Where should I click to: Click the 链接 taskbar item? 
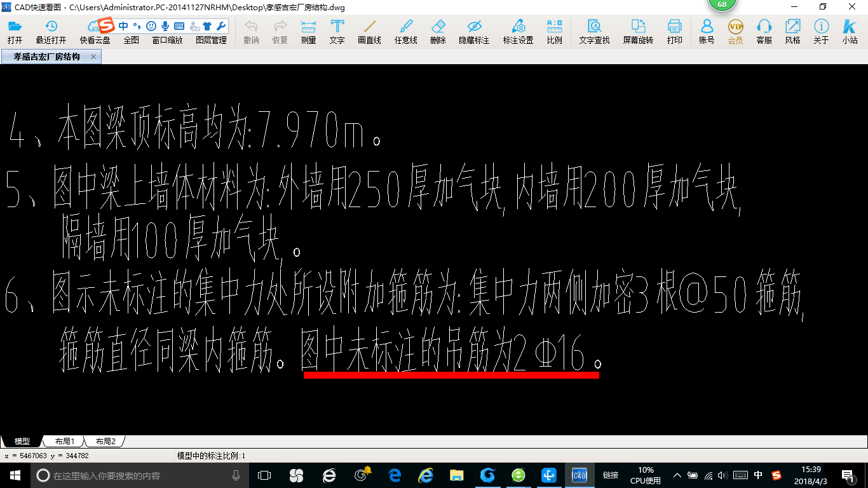[x=611, y=475]
